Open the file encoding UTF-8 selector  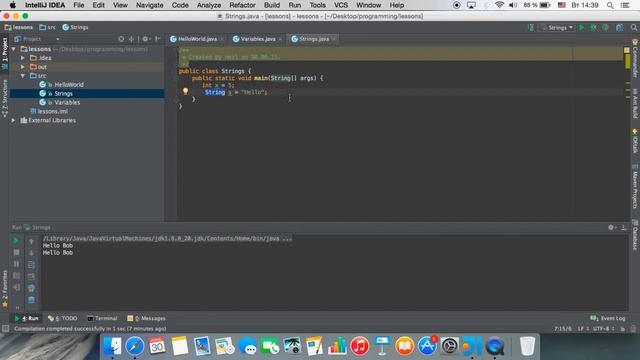pos(603,329)
